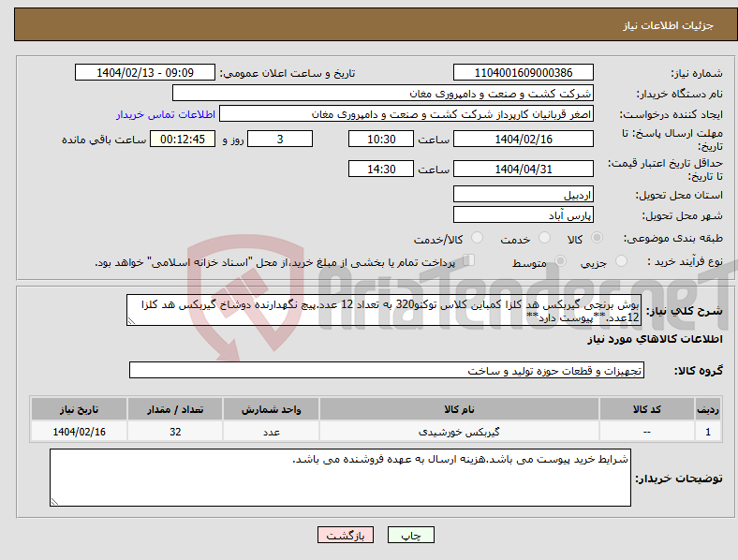The height and width of the screenshot is (560, 738).
Task: Toggle the اسناد خزانه اسلامی payment checkbox
Action: point(469,260)
